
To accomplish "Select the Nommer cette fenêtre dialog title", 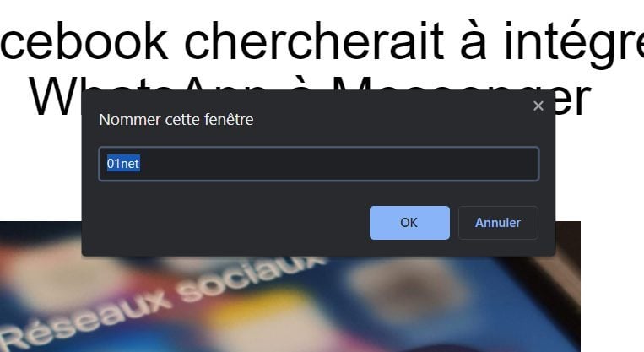I will tap(176, 120).
